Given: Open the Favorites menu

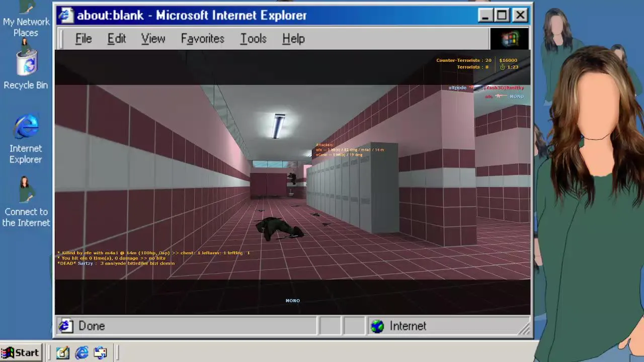Looking at the screenshot, I should pos(202,39).
